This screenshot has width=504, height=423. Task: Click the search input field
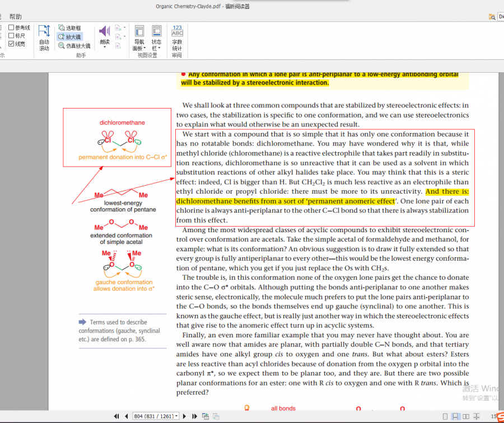tap(501, 17)
